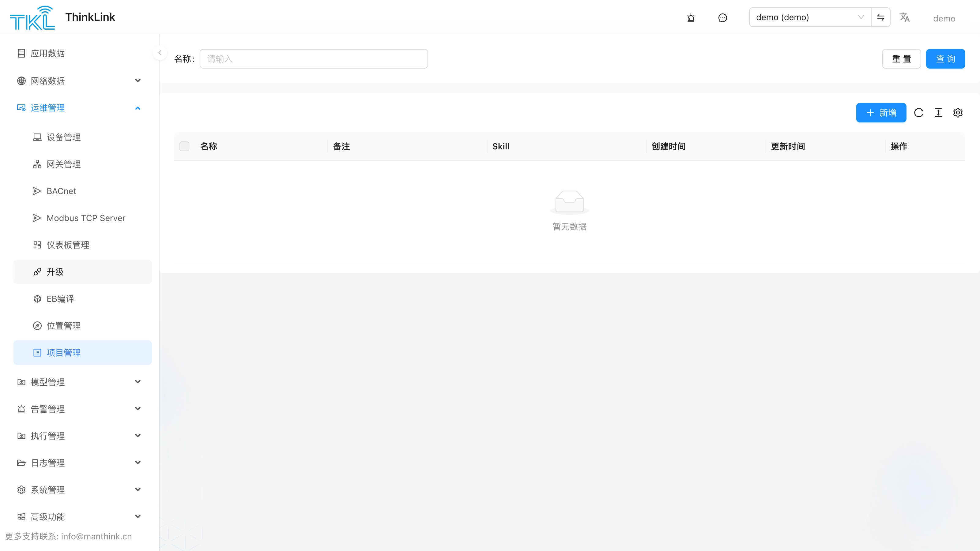Click the globe icon beside 网络数据
Screen dimensions: 980x551
coord(21,81)
